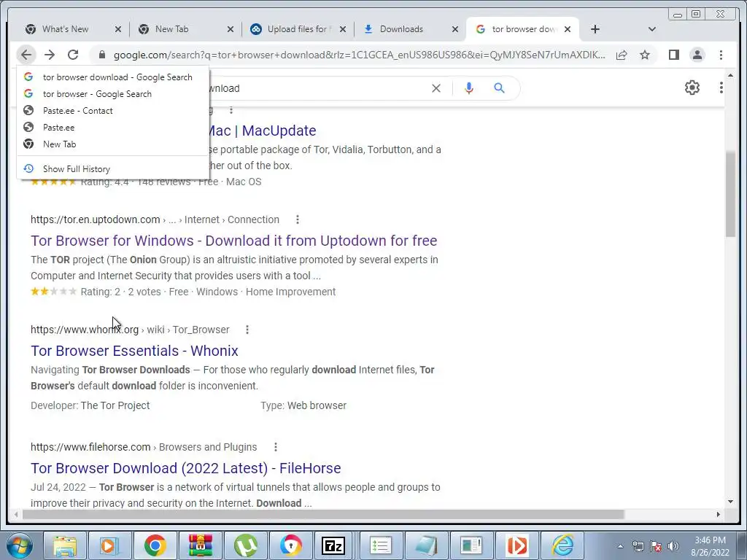Click the scroll down arrow
The image size is (747, 560).
(x=730, y=502)
